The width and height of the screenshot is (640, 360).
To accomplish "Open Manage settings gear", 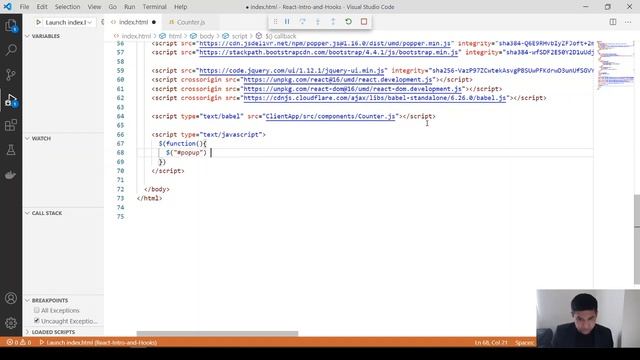I will [x=11, y=323].
